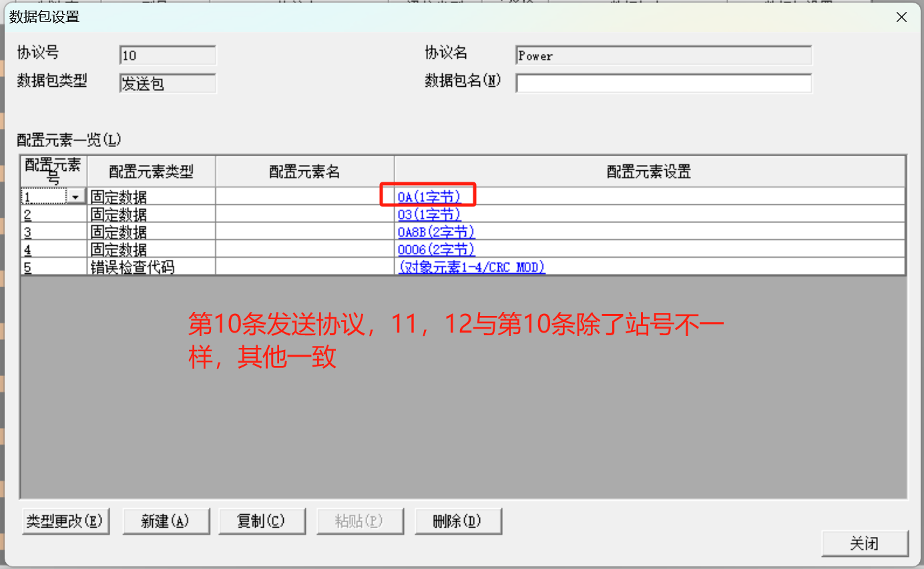Image resolution: width=924 pixels, height=569 pixels.
Task: Open the 0A8B(2字节) element setting link
Action: [436, 232]
